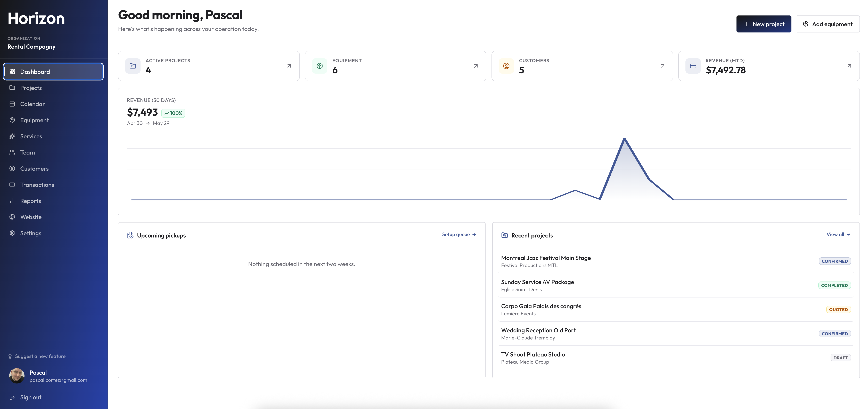
Task: Go to Projects in the sidebar
Action: [x=53, y=88]
